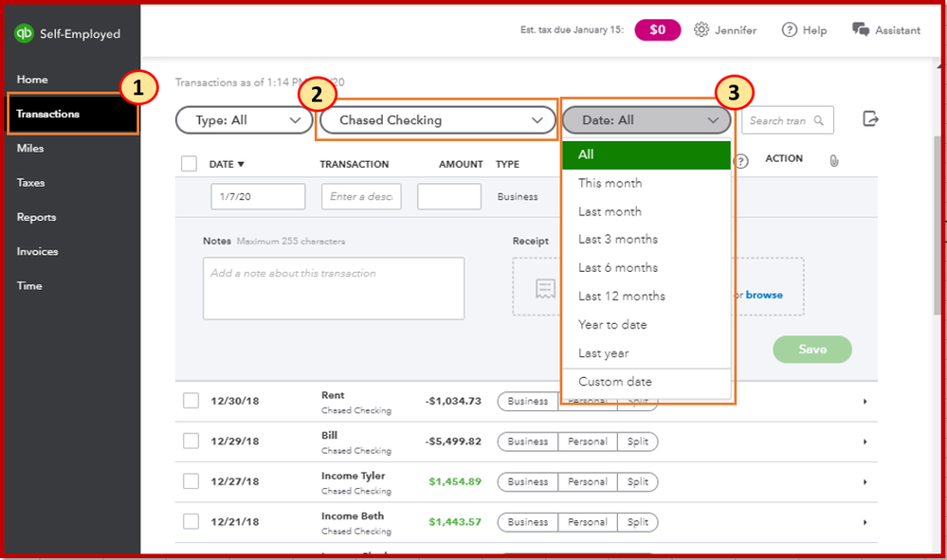Click the 1/7/20 date input field
Screen dimensions: 947x560
(x=258, y=197)
